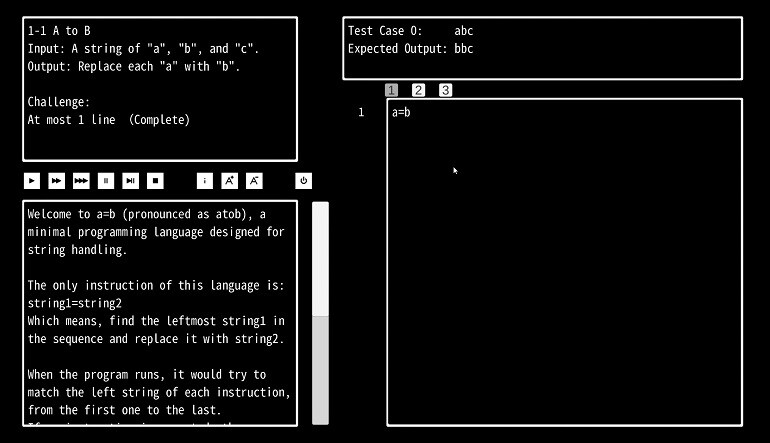Image resolution: width=770 pixels, height=443 pixels.
Task: Switch to code tab 3
Action: click(x=445, y=90)
